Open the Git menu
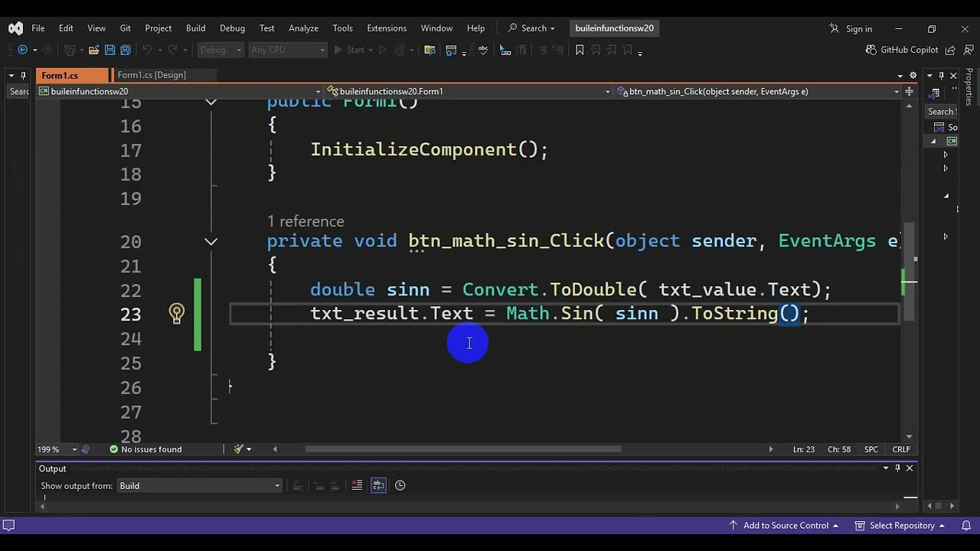The height and width of the screenshot is (551, 980). pyautogui.click(x=125, y=28)
